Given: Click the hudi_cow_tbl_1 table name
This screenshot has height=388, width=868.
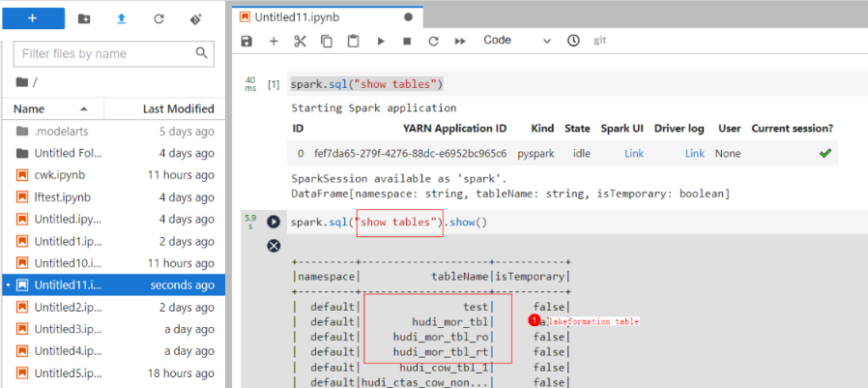Looking at the screenshot, I should click(x=444, y=367).
